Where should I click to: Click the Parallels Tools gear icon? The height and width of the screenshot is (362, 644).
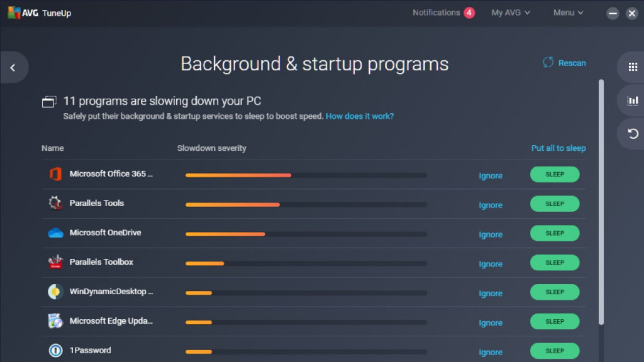[x=55, y=204]
